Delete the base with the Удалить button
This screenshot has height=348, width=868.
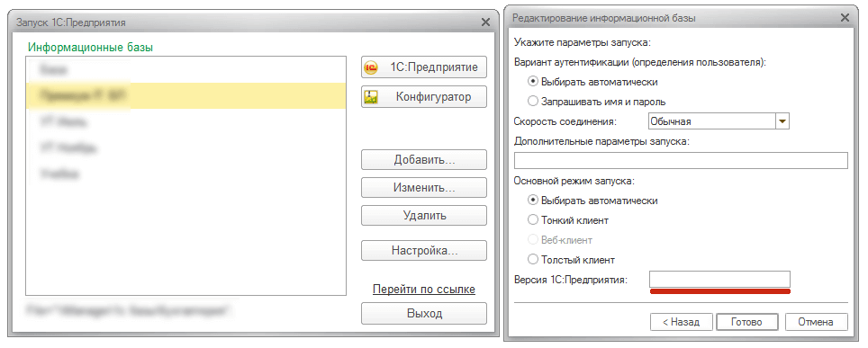point(424,216)
